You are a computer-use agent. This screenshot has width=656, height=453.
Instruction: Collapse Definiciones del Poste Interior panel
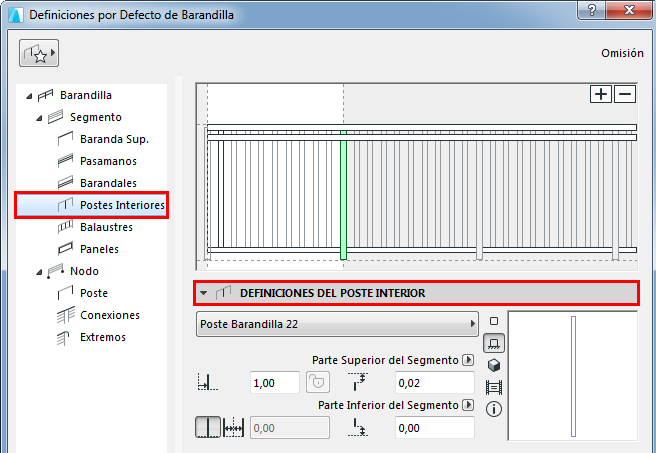coord(204,293)
